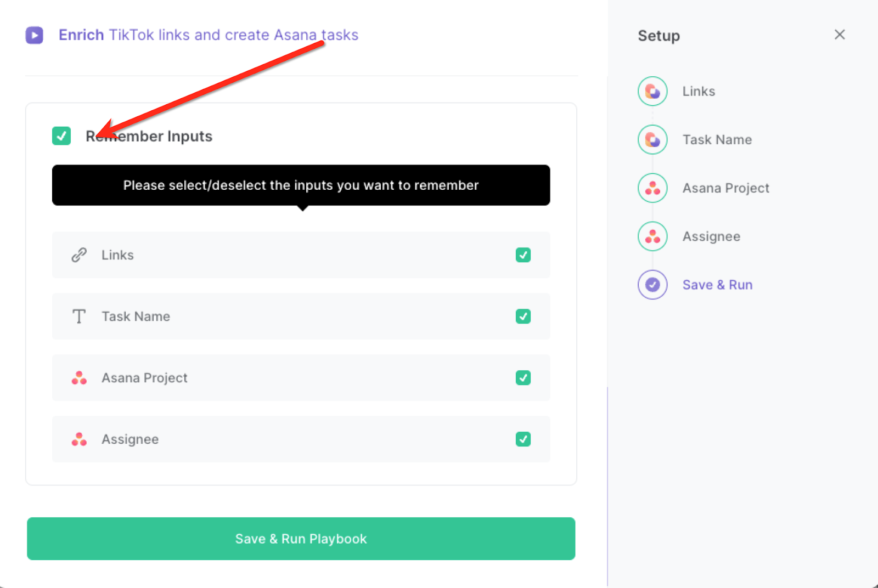The height and width of the screenshot is (588, 878).
Task: Click the text 'T' icon beside Task Name
Action: click(79, 316)
